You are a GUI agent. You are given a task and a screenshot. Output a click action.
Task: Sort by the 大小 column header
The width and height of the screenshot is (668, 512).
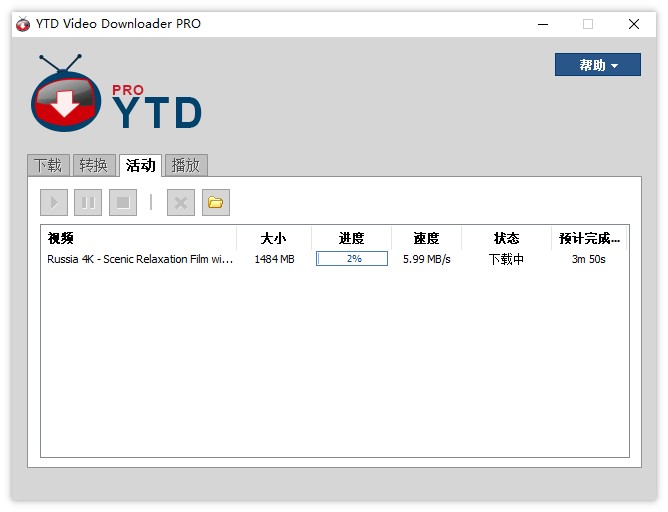(274, 238)
